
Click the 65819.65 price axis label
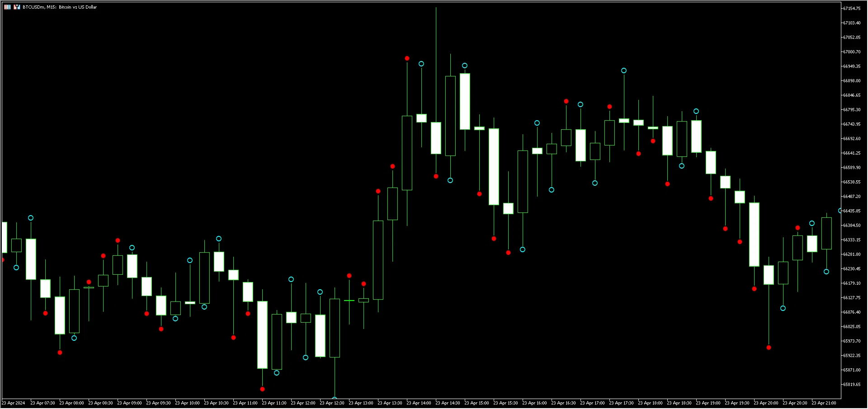click(x=852, y=385)
